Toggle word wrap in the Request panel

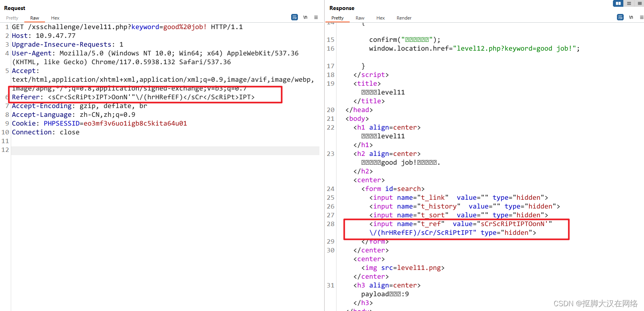point(294,17)
